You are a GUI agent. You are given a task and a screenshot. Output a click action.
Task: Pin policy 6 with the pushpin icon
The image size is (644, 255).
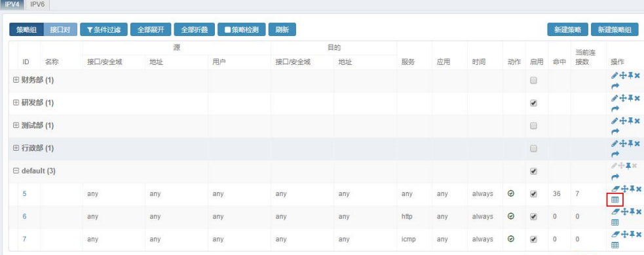pyautogui.click(x=632, y=211)
